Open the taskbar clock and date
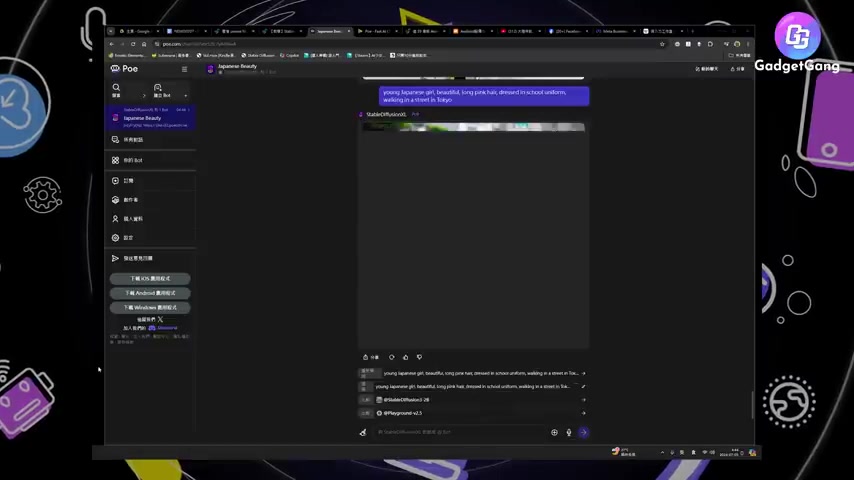The height and width of the screenshot is (480, 854). (730, 452)
